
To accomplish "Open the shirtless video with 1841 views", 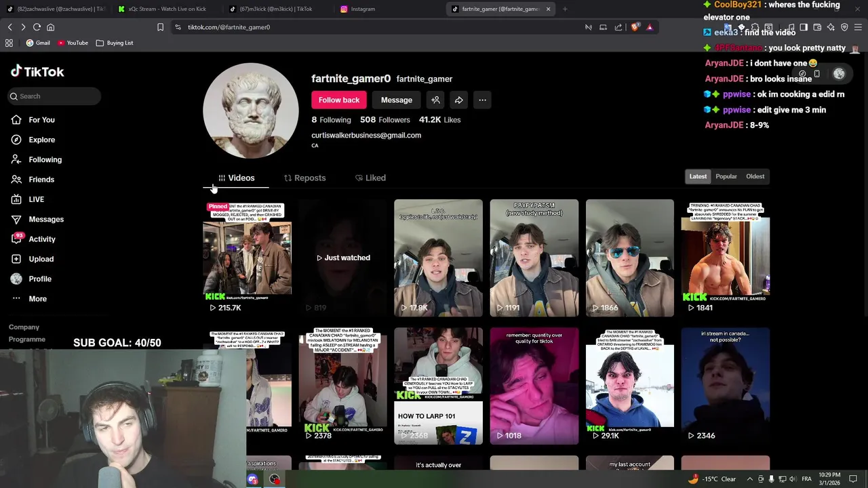I will [x=725, y=258].
